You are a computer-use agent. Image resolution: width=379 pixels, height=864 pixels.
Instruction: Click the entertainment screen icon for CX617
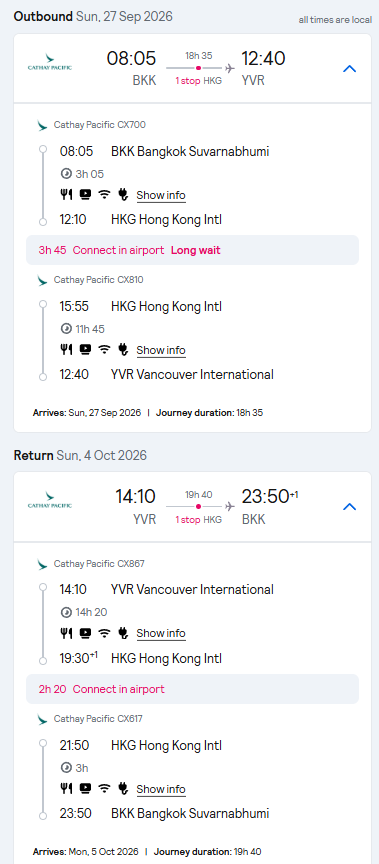(85, 789)
